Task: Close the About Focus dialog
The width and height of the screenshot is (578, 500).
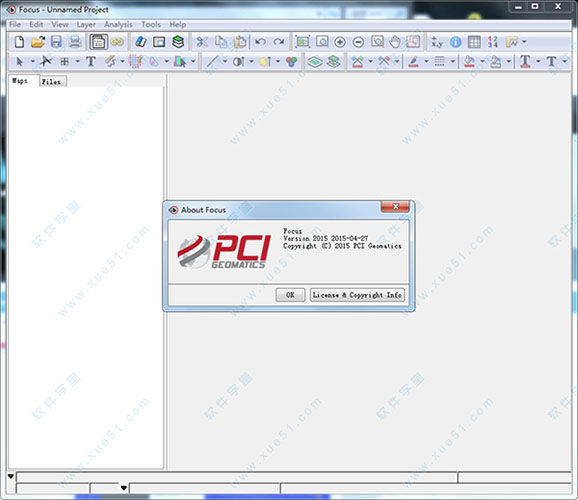Action: click(x=395, y=206)
